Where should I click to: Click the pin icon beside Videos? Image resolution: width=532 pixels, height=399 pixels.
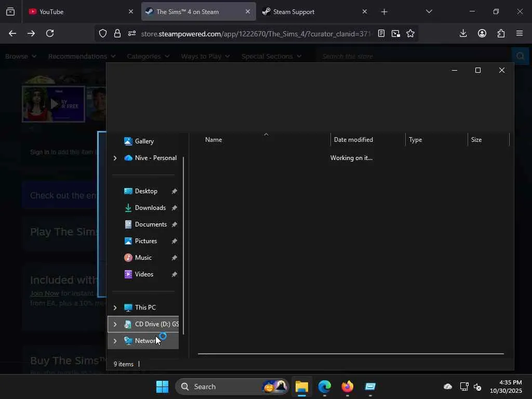174,274
